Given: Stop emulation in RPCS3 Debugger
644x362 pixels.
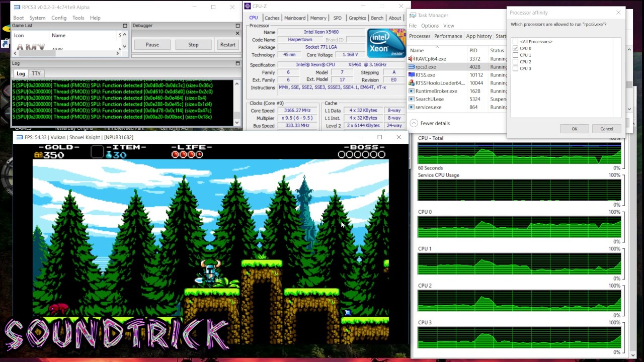Looking at the screenshot, I should [x=193, y=45].
